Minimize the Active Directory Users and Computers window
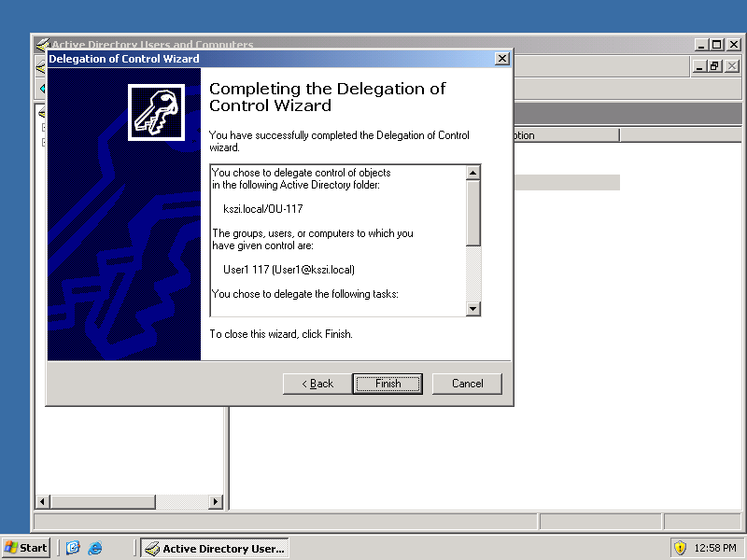Viewport: 747px width, 560px height. (x=701, y=44)
